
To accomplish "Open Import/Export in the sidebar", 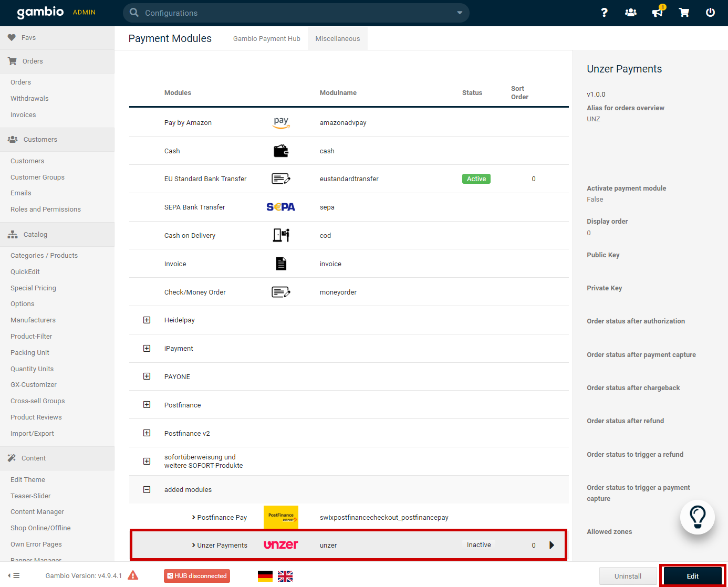I will point(32,434).
